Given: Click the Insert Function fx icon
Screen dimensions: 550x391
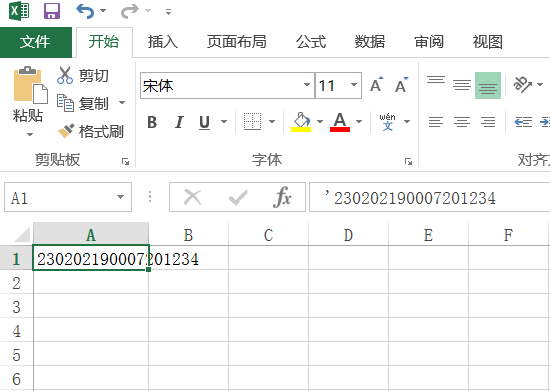Looking at the screenshot, I should coord(282,197).
